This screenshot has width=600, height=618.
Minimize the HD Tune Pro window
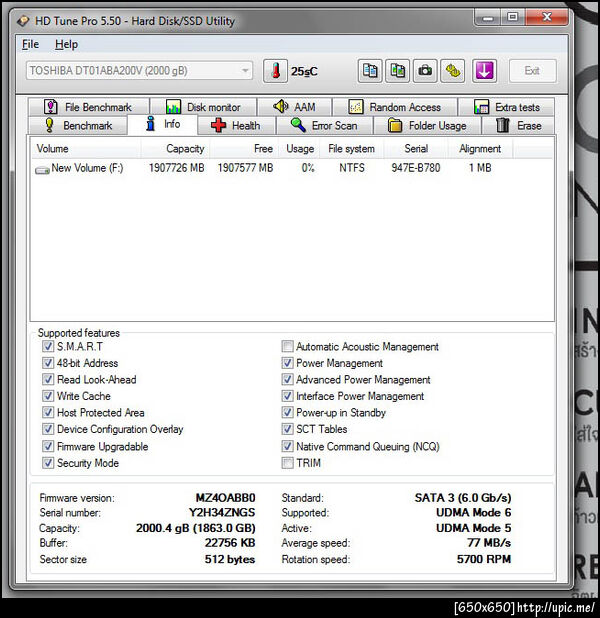488,17
